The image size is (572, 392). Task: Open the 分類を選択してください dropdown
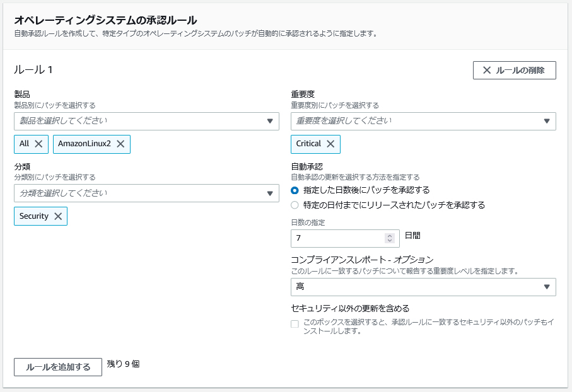point(146,193)
